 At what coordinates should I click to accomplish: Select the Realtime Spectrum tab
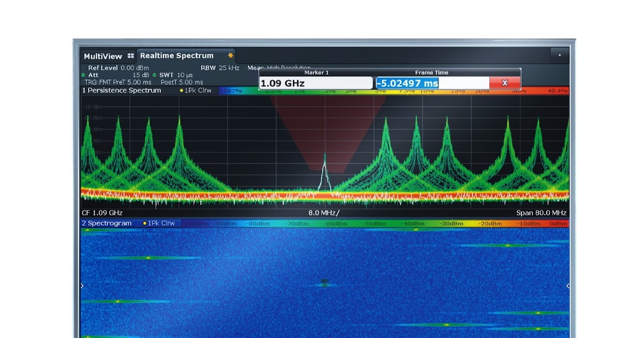177,56
